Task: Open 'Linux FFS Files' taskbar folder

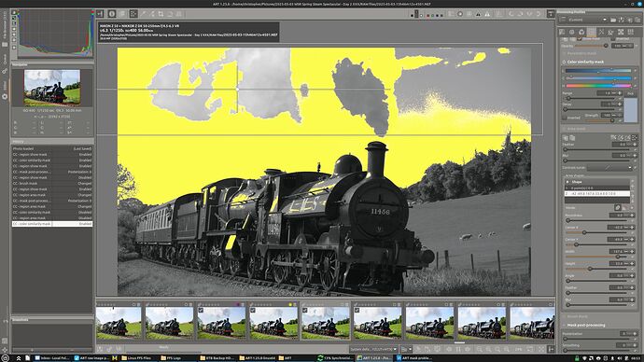Action: (136, 358)
